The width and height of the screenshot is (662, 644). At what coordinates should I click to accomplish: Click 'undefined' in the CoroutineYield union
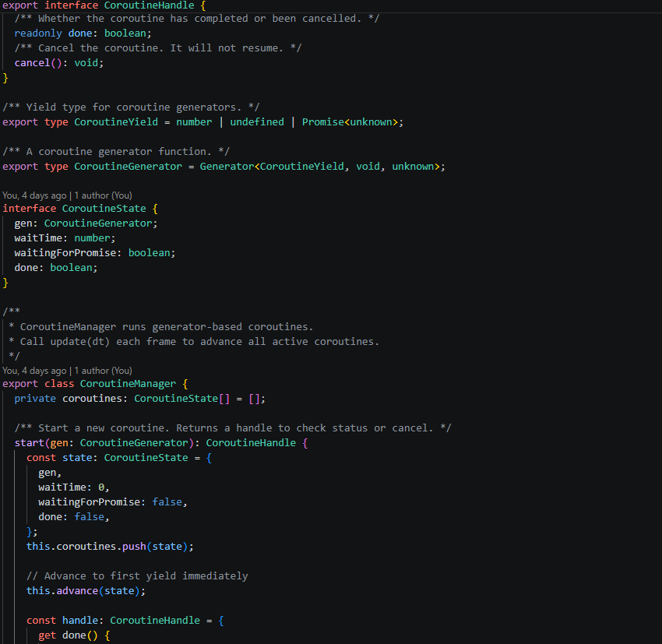tap(257, 122)
